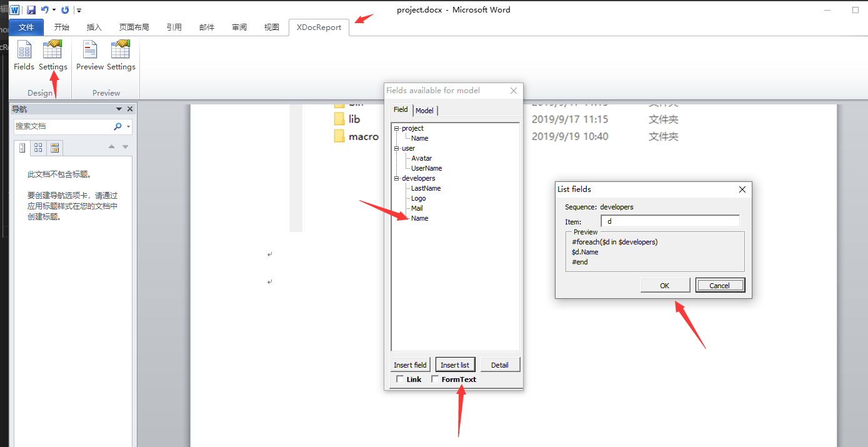Collapse the user tree node
This screenshot has height=447, width=868.
(396, 148)
